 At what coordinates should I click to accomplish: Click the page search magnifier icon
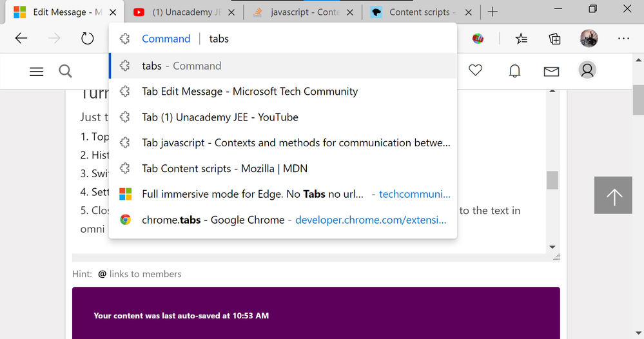pyautogui.click(x=65, y=72)
